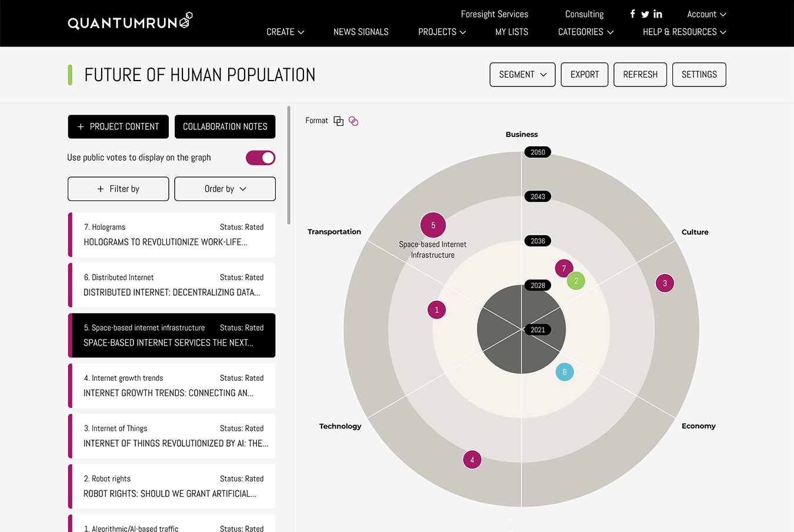Select green graph bubble number 2

click(x=576, y=281)
